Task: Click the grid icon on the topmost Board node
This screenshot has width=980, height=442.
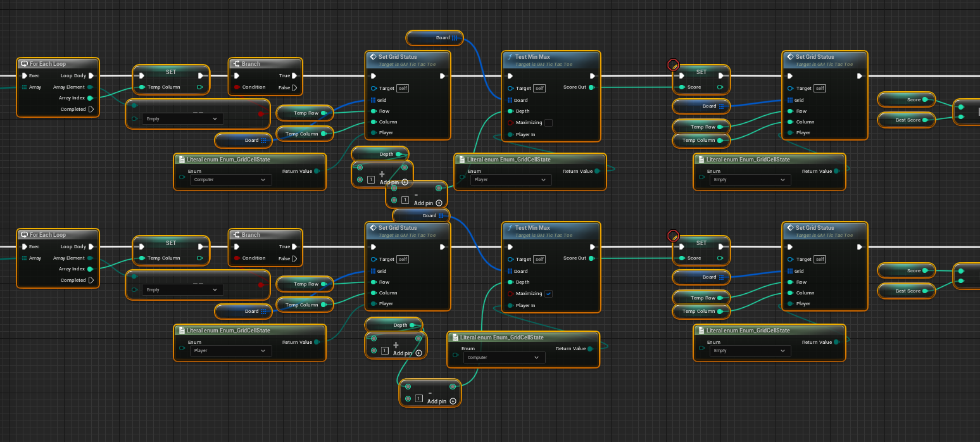Action: tap(453, 38)
